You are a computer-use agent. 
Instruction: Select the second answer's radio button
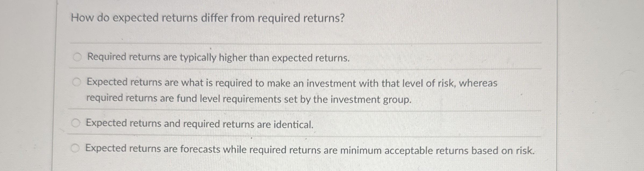tap(77, 82)
